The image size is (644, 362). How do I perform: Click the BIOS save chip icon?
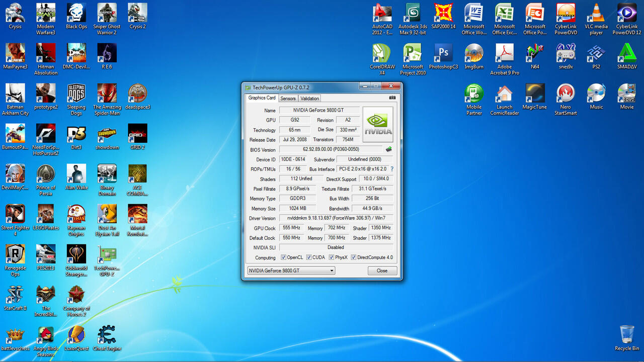[389, 149]
